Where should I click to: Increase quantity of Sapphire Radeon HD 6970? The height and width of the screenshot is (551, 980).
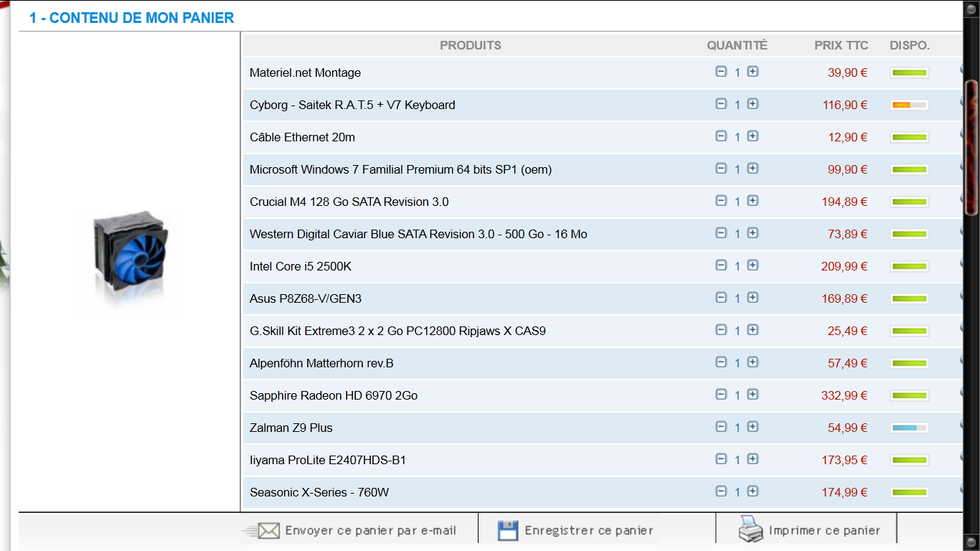(x=753, y=395)
